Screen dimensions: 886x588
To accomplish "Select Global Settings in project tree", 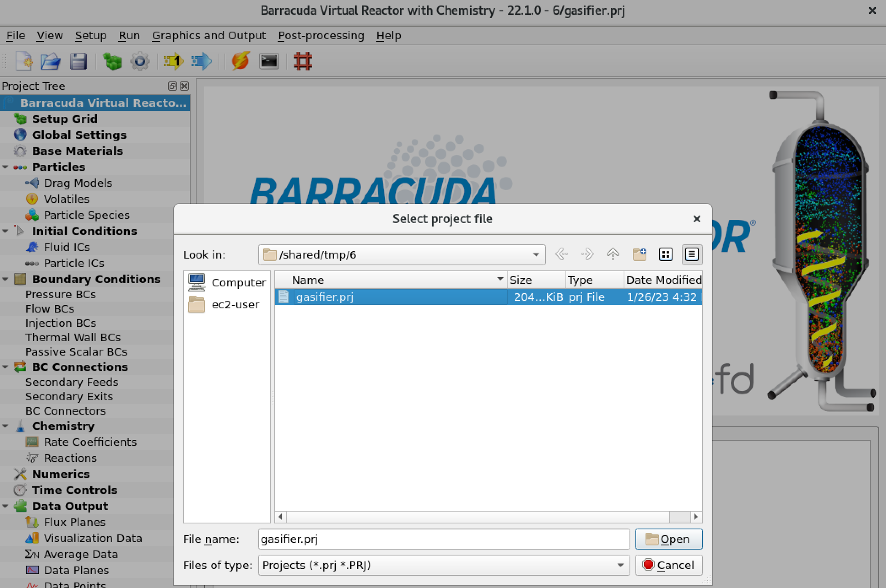I will tap(79, 135).
